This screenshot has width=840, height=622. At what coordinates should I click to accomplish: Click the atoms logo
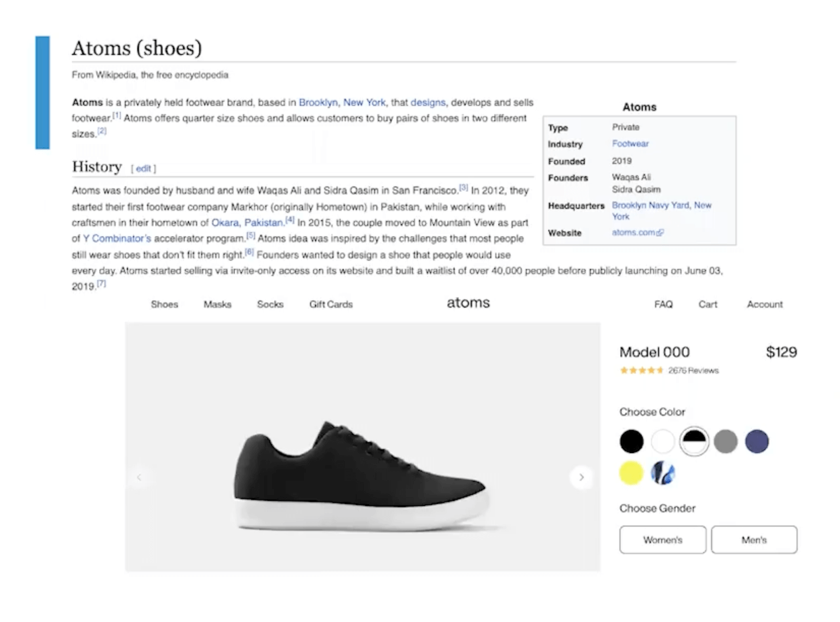coord(468,303)
